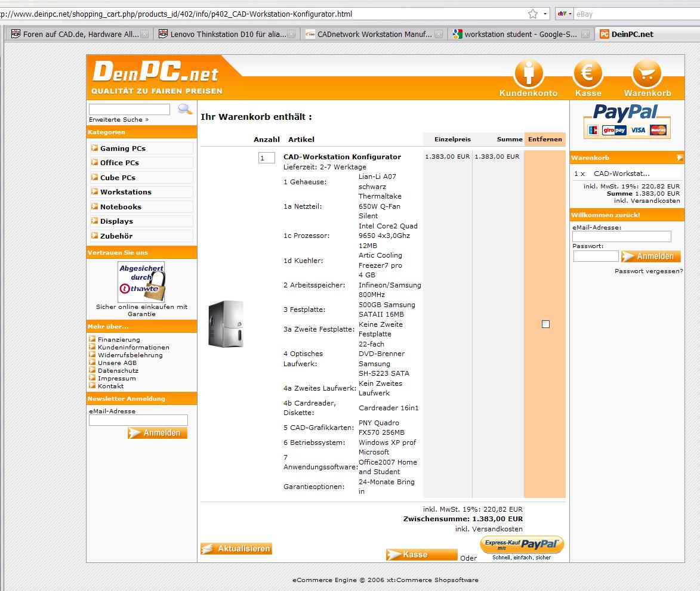Click 'CAD-Workstat...' in sidebar cart
Viewport: 700px width, 591px height.
pos(621,174)
